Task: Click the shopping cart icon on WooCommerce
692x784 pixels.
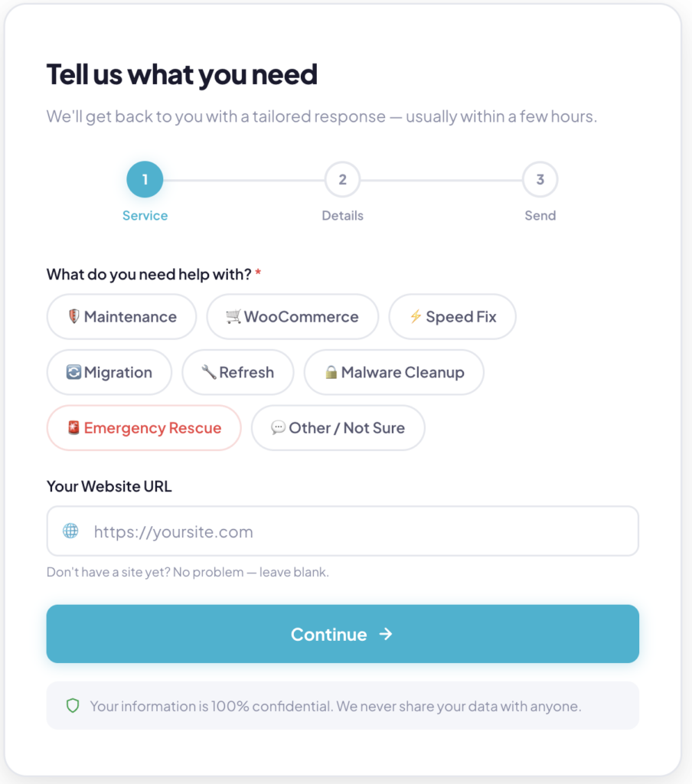Action: [233, 317]
